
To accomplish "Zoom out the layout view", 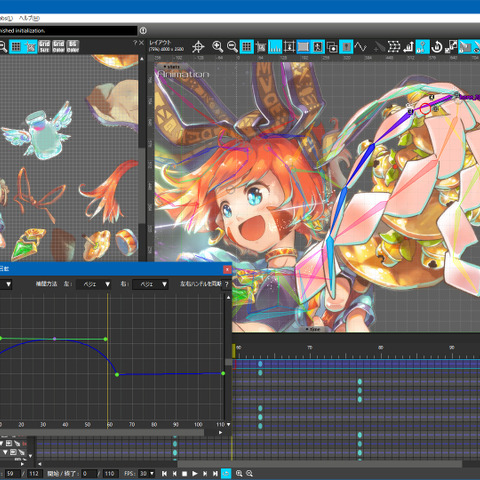I will tap(232, 47).
